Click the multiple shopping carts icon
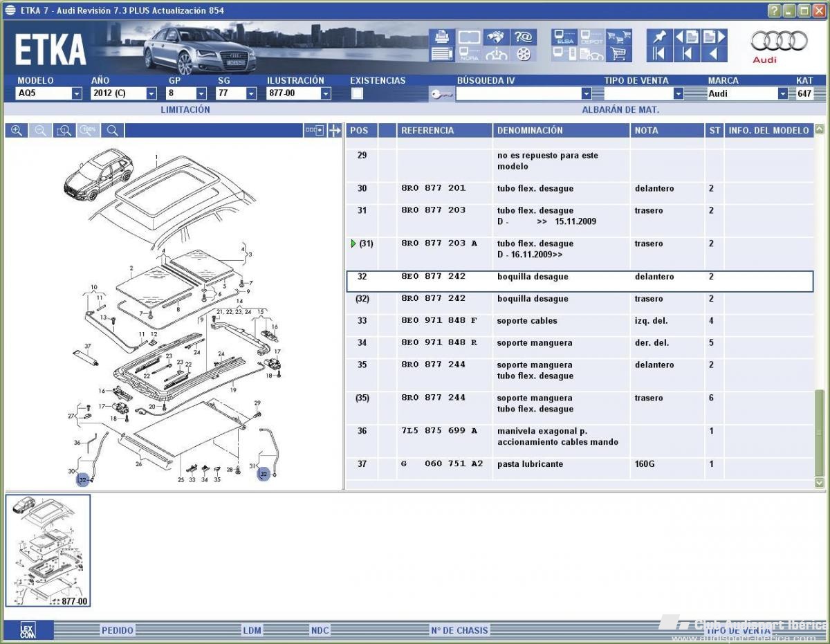Screen dimensions: 830x644 618,37
